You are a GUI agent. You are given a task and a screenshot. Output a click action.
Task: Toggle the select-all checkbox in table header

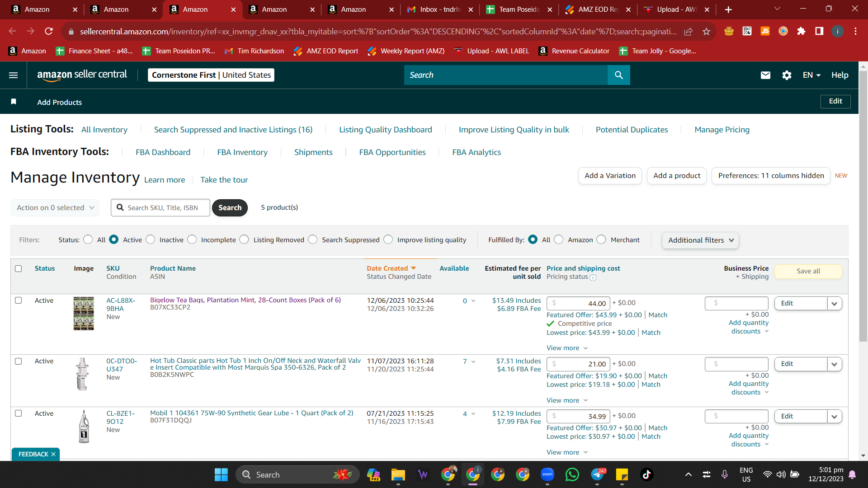coord(19,268)
